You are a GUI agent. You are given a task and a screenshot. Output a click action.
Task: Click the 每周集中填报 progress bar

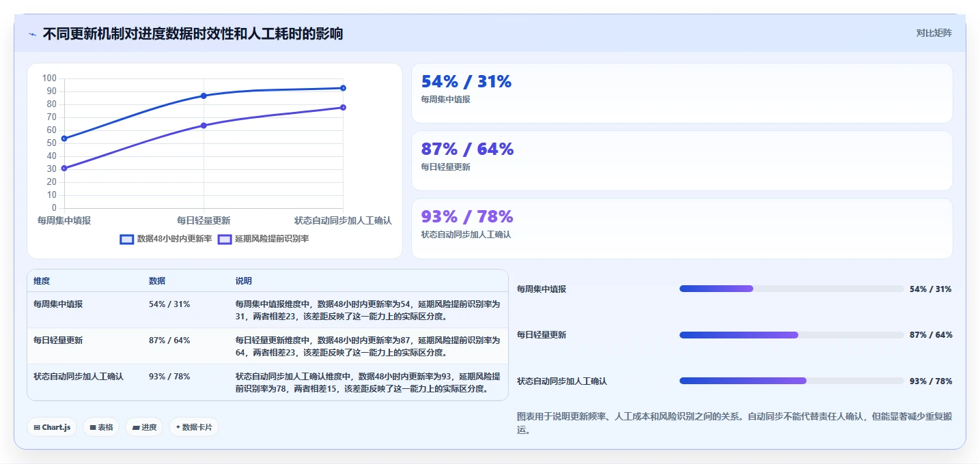point(792,289)
